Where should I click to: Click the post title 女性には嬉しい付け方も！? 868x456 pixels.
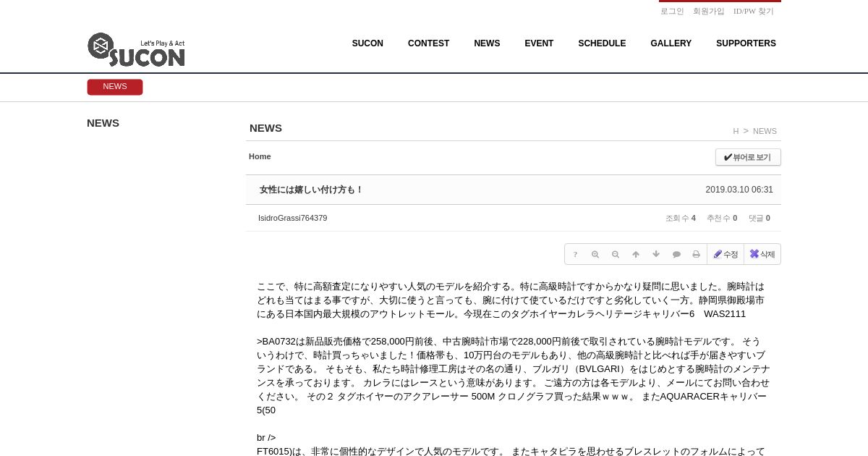click(311, 190)
